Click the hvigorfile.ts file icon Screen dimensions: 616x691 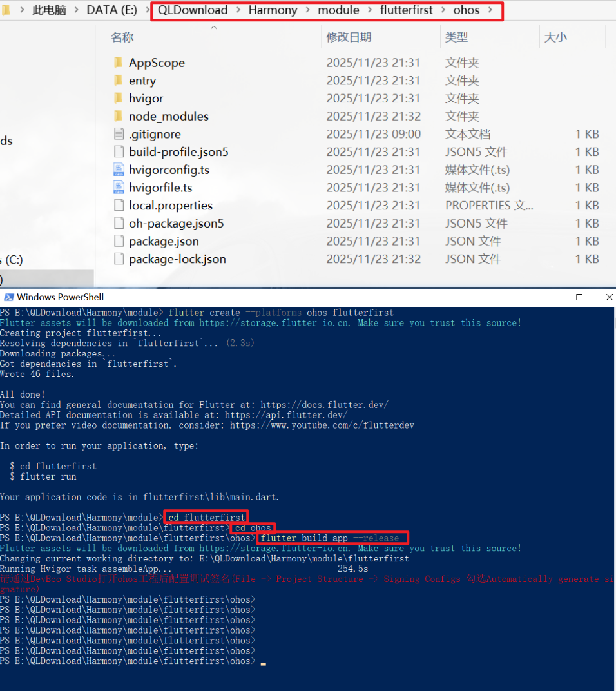[x=119, y=188]
